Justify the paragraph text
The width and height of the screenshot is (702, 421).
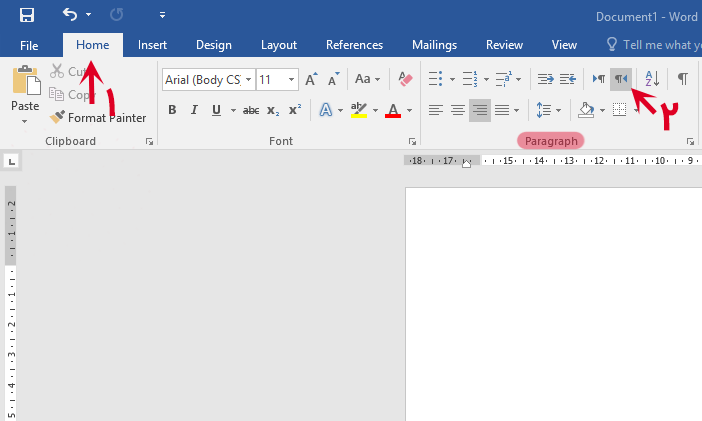point(502,110)
